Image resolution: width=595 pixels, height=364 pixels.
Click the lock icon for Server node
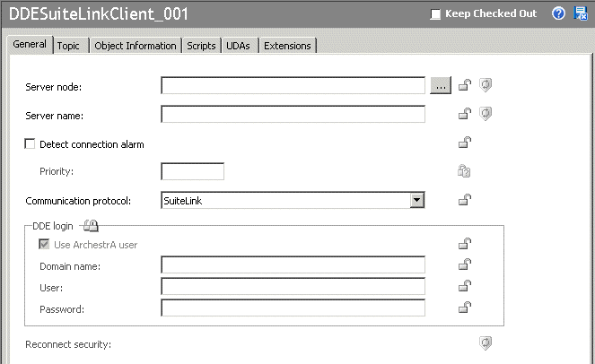(465, 85)
